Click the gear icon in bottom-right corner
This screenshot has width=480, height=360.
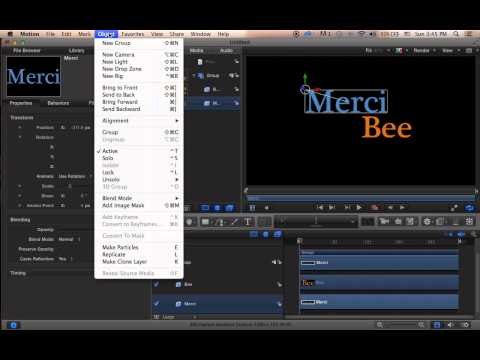pos(466,325)
